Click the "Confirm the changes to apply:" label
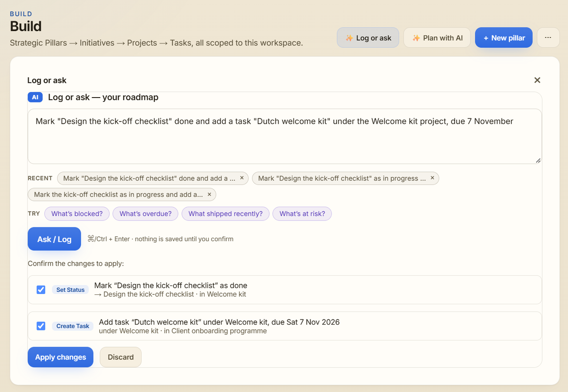 tap(76, 263)
